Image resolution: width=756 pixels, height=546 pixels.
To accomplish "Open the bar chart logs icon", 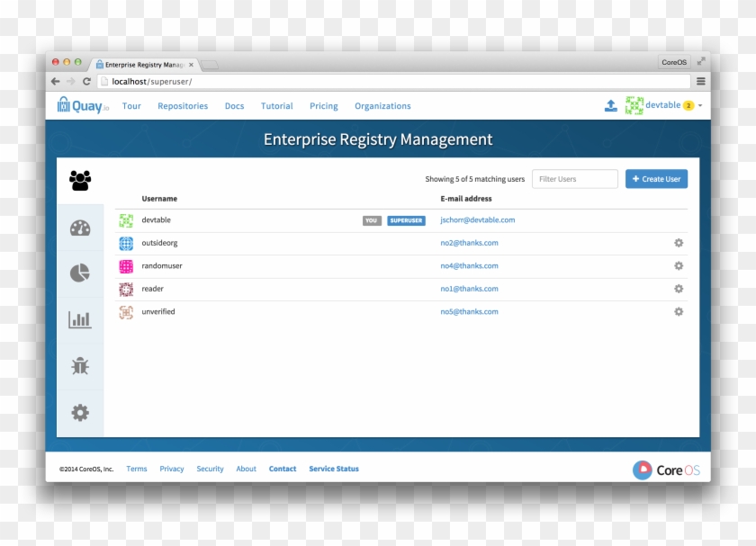I will pyautogui.click(x=79, y=319).
